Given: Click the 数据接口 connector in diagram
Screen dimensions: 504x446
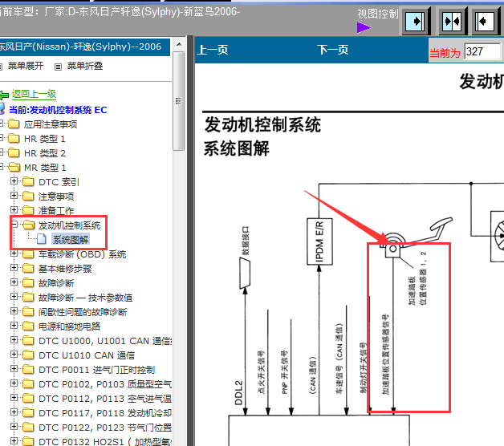Looking at the screenshot, I should point(245,273).
